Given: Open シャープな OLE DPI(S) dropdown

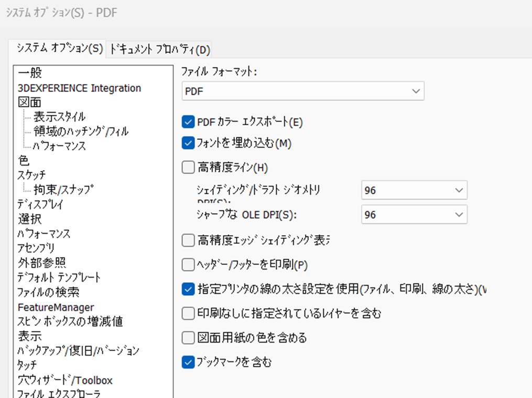Looking at the screenshot, I should point(414,214).
